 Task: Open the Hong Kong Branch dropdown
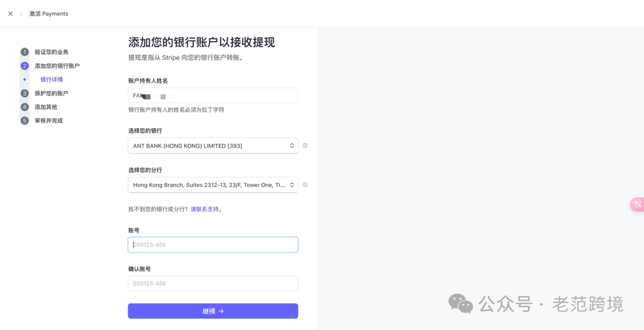coord(213,185)
